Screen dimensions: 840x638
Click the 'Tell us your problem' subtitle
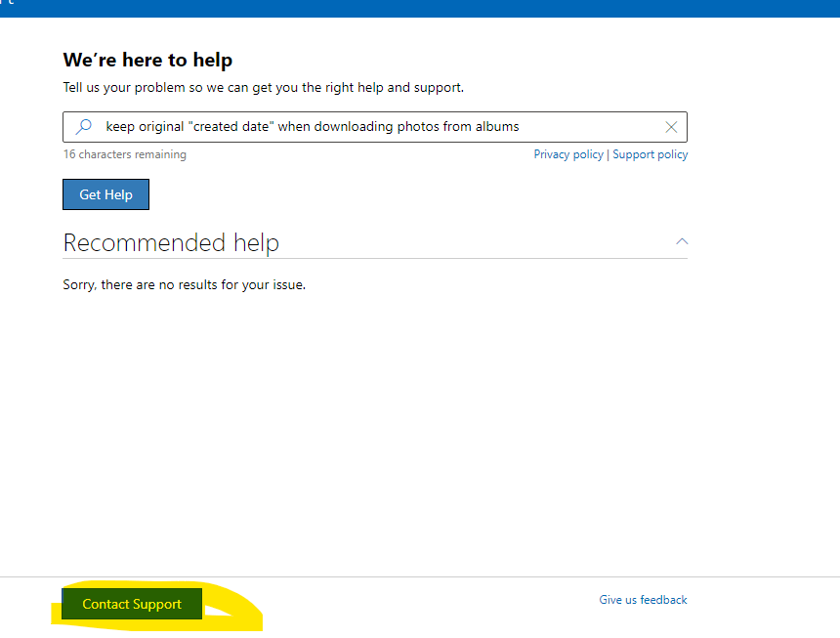click(x=264, y=87)
